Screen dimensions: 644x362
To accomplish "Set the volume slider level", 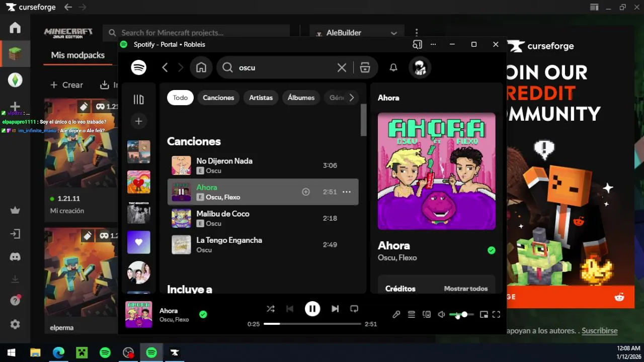I will 461,314.
